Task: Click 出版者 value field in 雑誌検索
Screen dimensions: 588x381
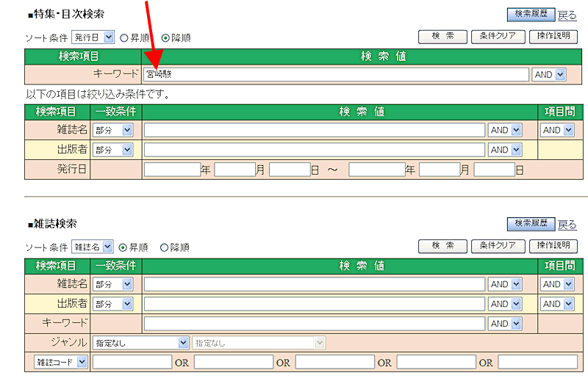Action: coord(315,304)
